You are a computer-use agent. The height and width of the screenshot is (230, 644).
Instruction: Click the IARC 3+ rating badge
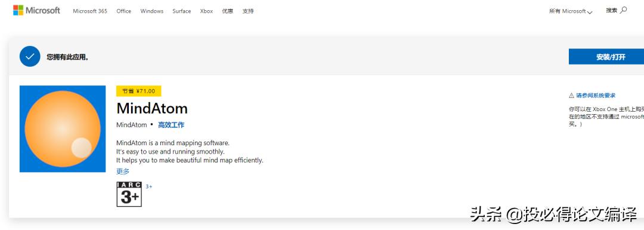(129, 194)
